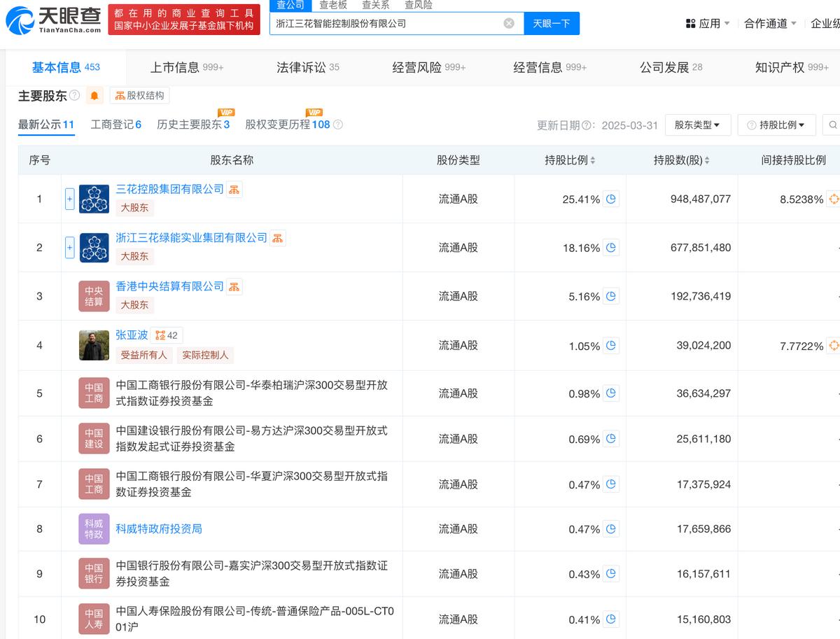Click the 42 relations badge beside 张亚波
This screenshot has height=639, width=840.
[x=167, y=335]
